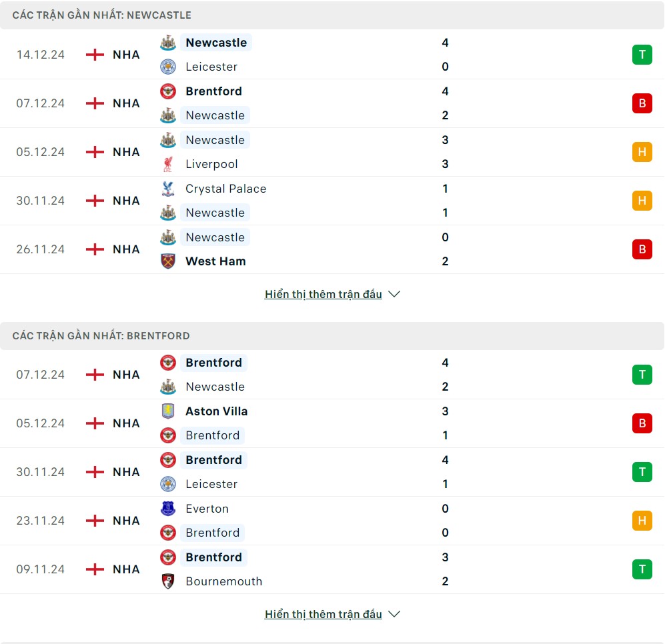Image resolution: width=665 pixels, height=644 pixels.
Task: Click the Aston Villa club crest
Action: pyautogui.click(x=167, y=411)
